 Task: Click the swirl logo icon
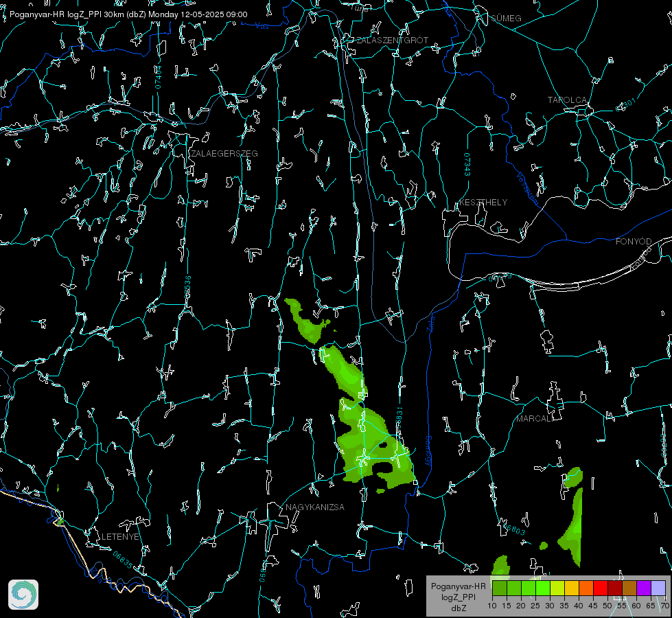pos(23,595)
